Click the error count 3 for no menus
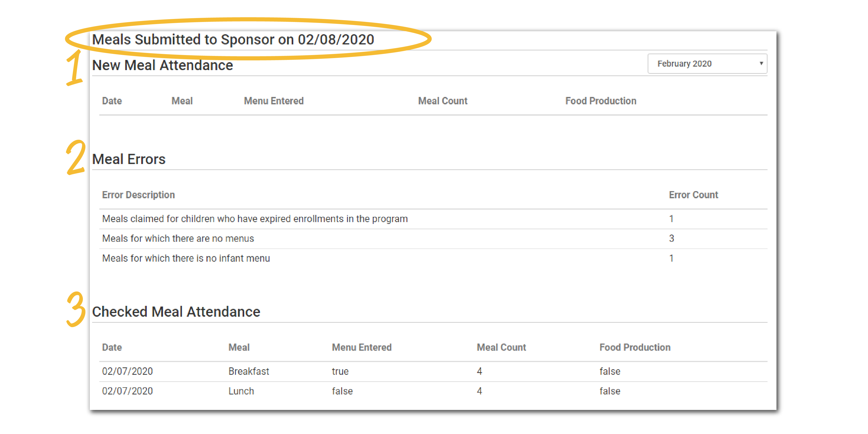Screen dimensions: 868x434 click(x=671, y=238)
